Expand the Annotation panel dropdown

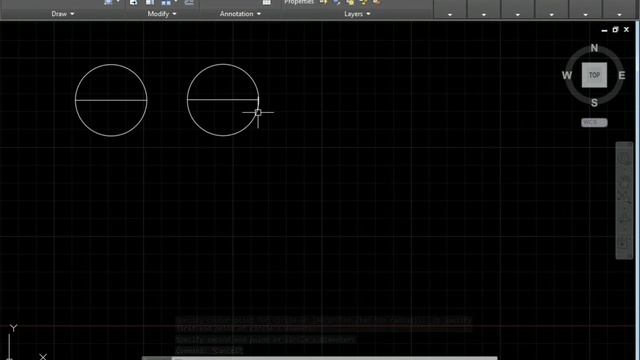point(240,14)
